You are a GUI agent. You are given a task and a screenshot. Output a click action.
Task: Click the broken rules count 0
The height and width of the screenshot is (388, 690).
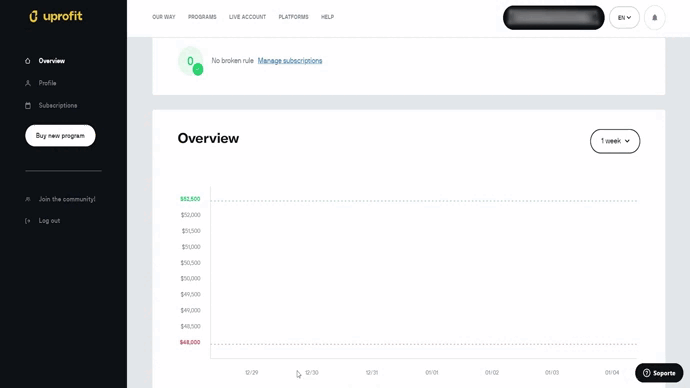pyautogui.click(x=190, y=61)
